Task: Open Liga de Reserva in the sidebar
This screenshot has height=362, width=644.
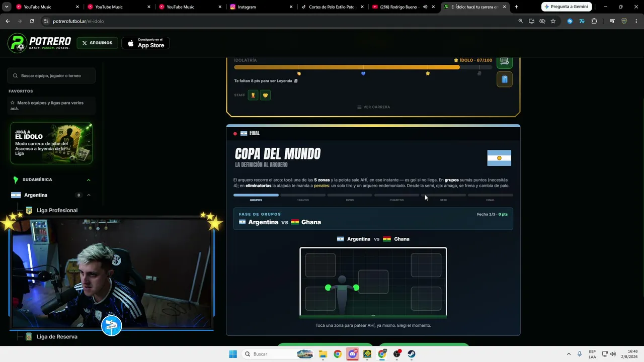Action: point(57,337)
